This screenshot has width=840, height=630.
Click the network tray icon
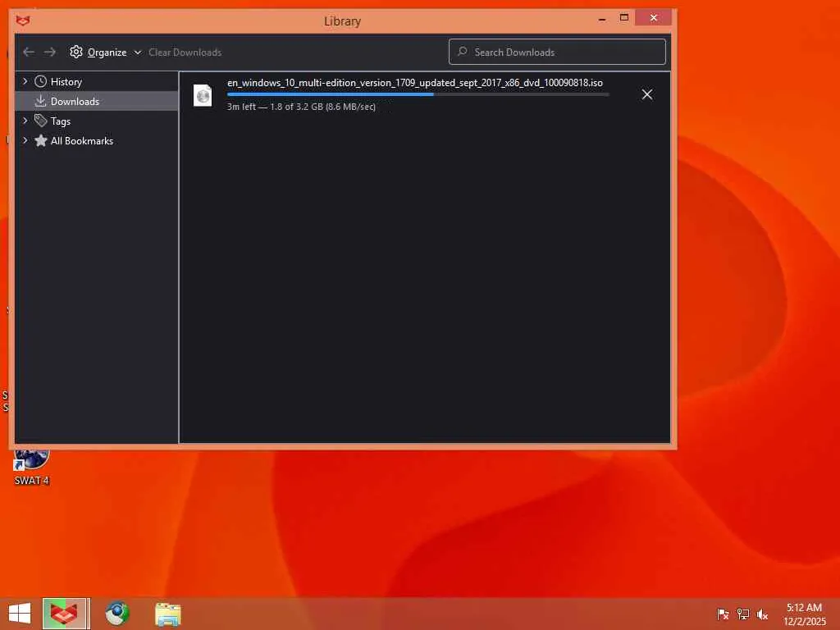click(742, 614)
